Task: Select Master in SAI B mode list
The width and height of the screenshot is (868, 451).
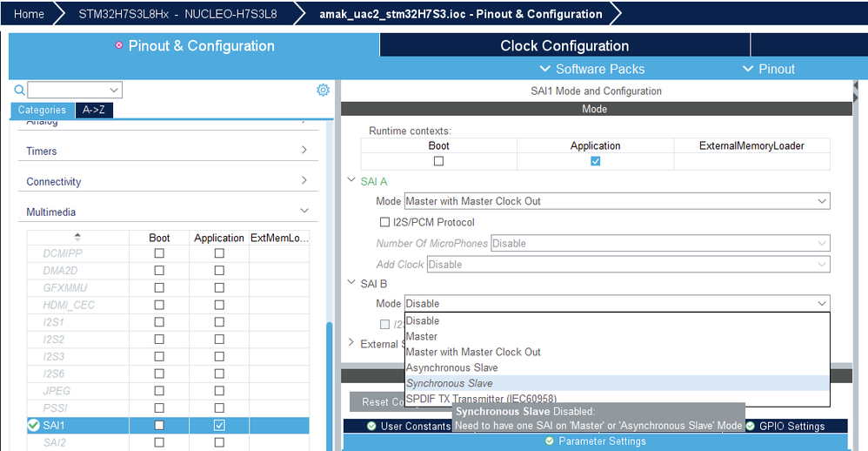Action: pyautogui.click(x=618, y=336)
